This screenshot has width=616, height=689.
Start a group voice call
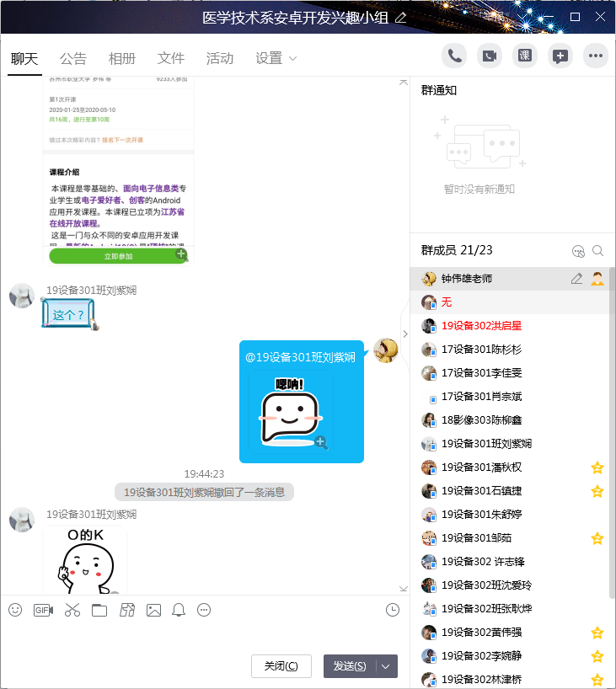(455, 56)
